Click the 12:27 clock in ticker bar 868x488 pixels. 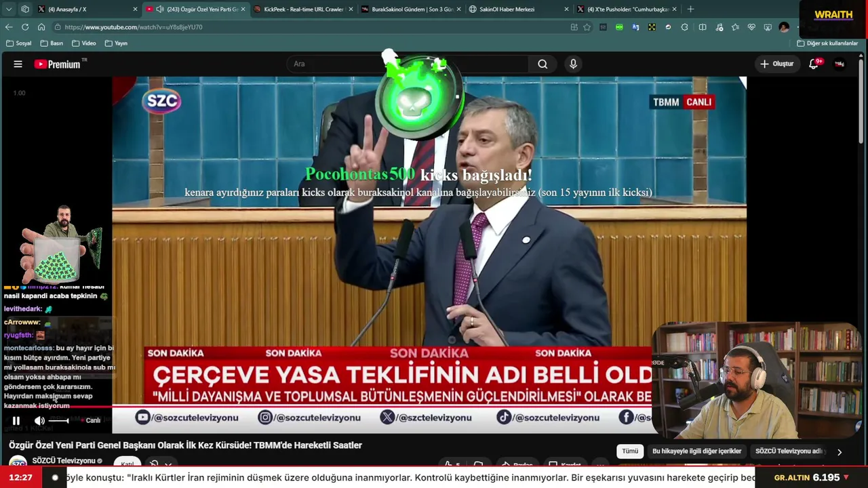(21, 478)
